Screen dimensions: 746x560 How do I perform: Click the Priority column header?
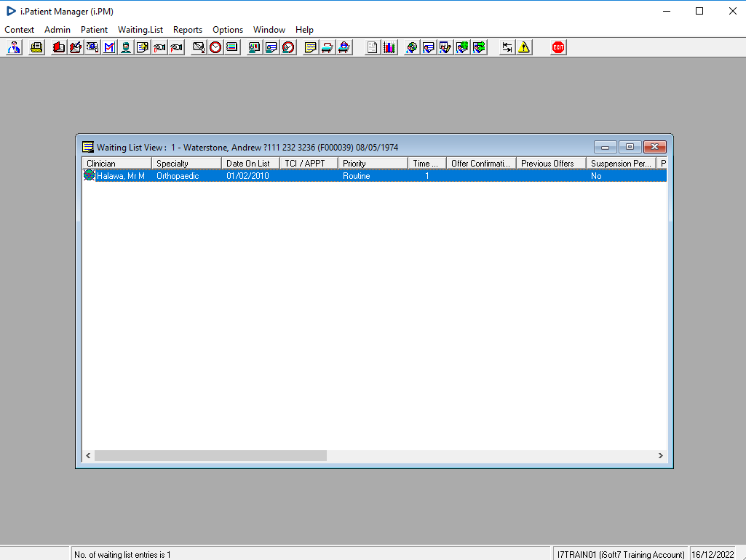373,164
